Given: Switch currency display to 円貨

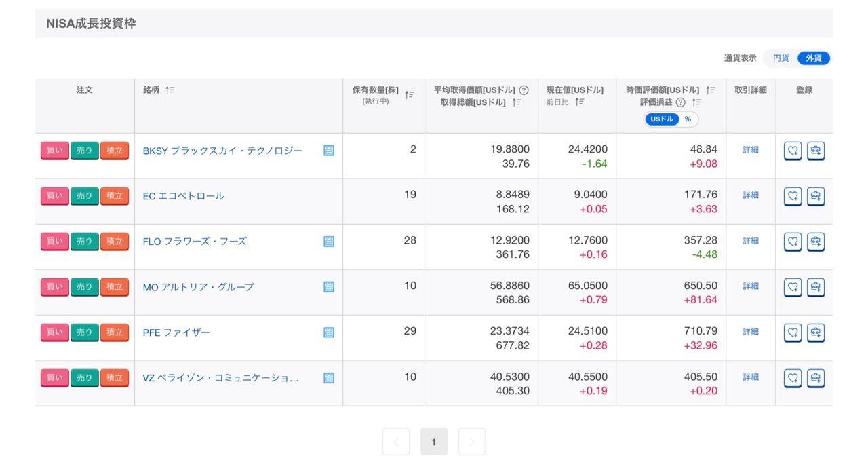Looking at the screenshot, I should 781,58.
